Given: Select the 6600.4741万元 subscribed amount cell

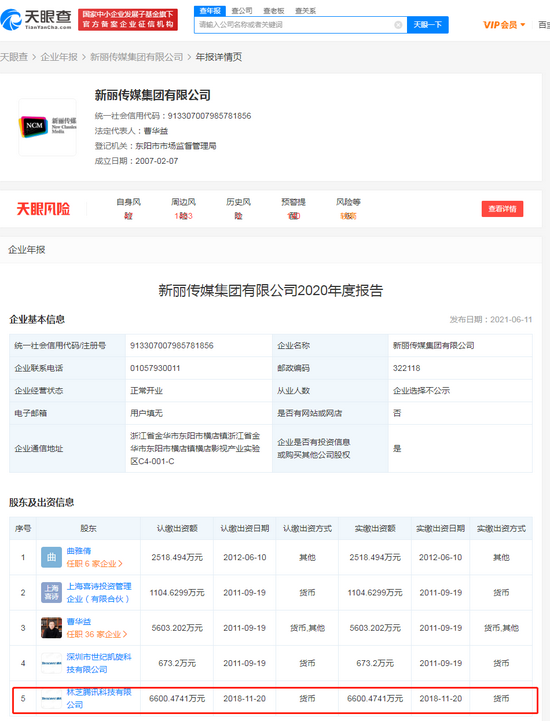Looking at the screenshot, I should (177, 698).
